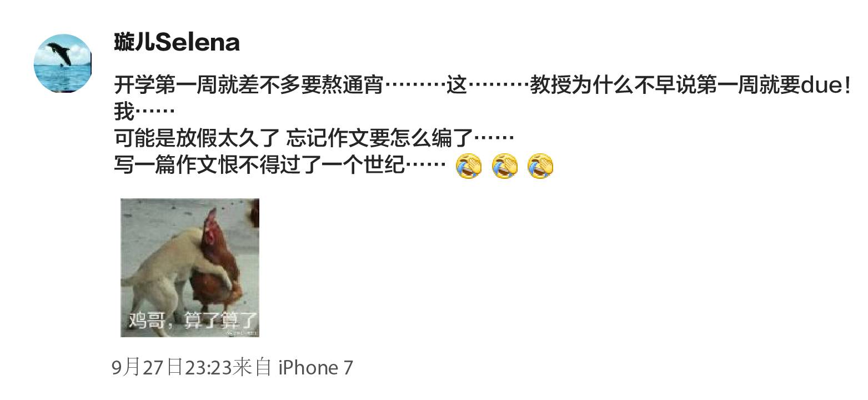
Task: Open the post via timestamp 9月27日23:23
Action: (x=172, y=367)
